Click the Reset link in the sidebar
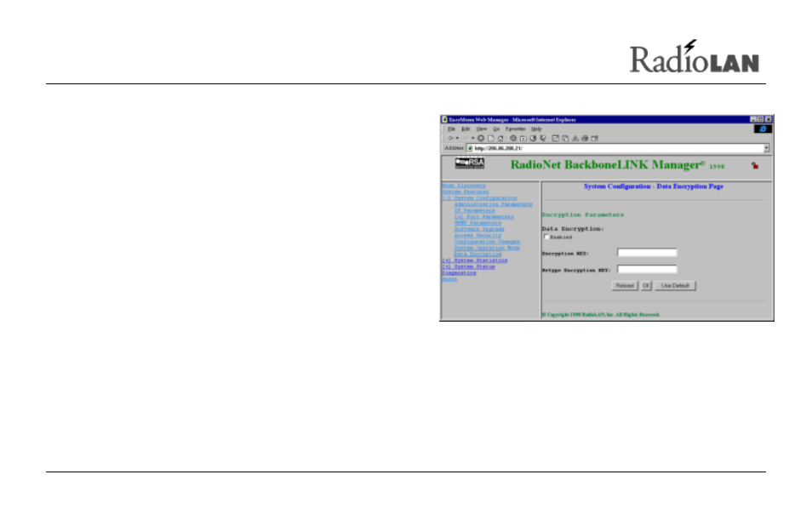 449,279
